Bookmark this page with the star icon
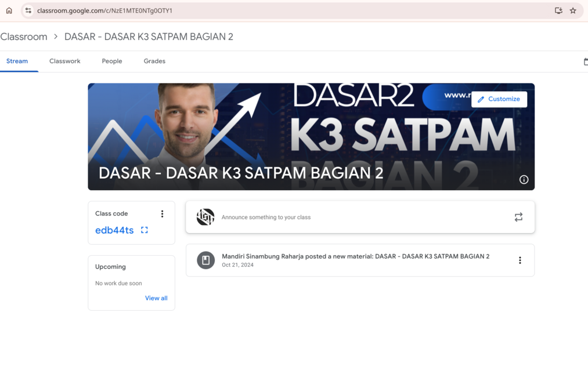The height and width of the screenshot is (367, 588). (x=573, y=10)
